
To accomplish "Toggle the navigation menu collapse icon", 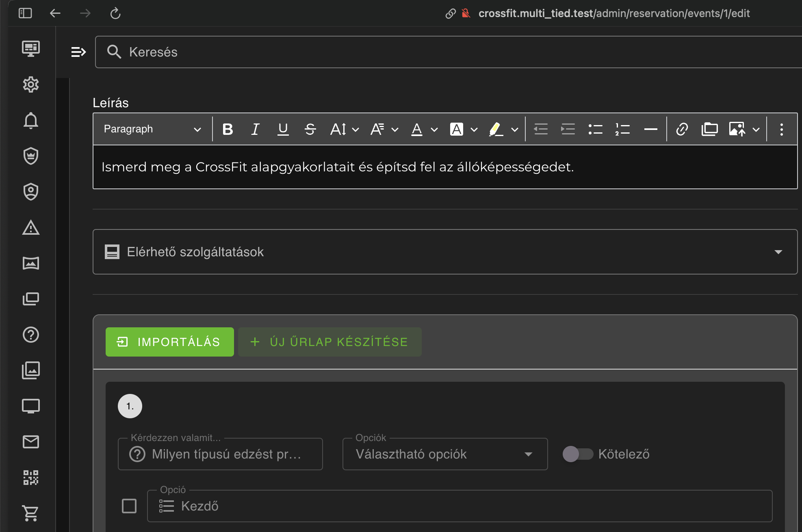I will (x=78, y=52).
